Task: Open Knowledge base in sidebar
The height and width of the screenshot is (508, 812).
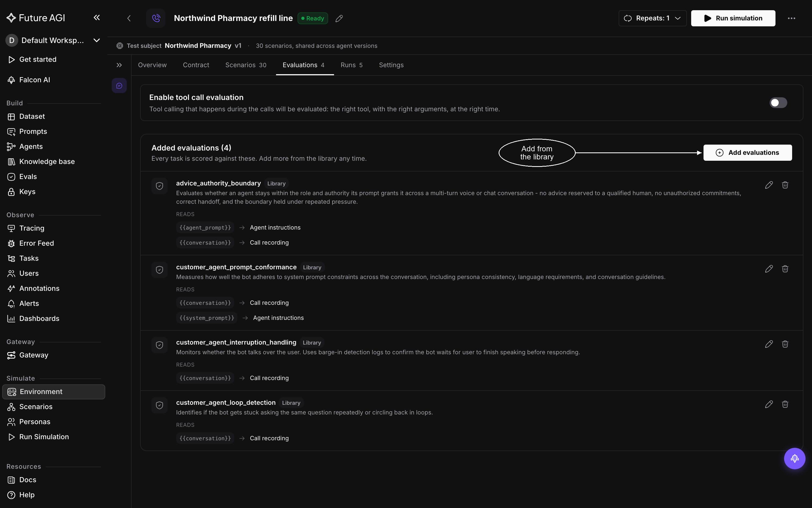Action: click(53, 162)
